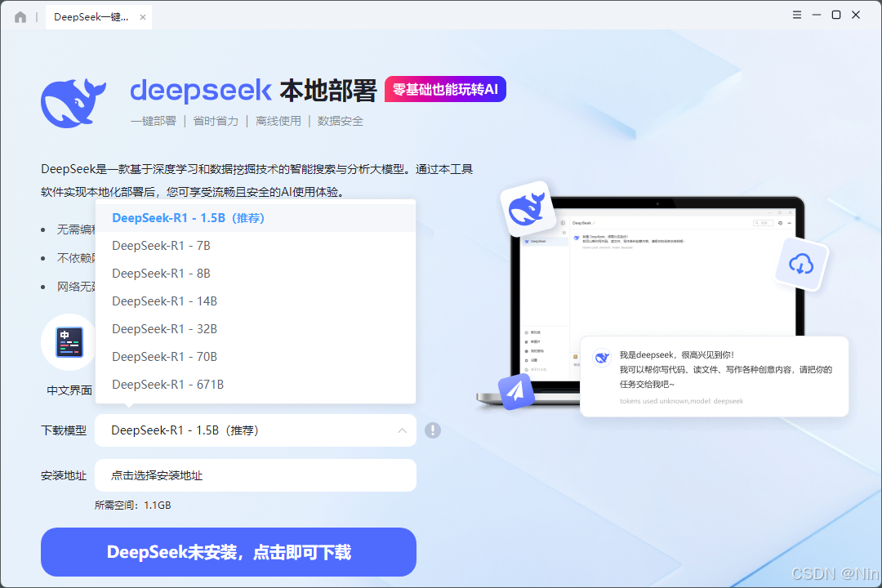
Task: Click the 一键部署 tagline text
Action: [x=154, y=121]
